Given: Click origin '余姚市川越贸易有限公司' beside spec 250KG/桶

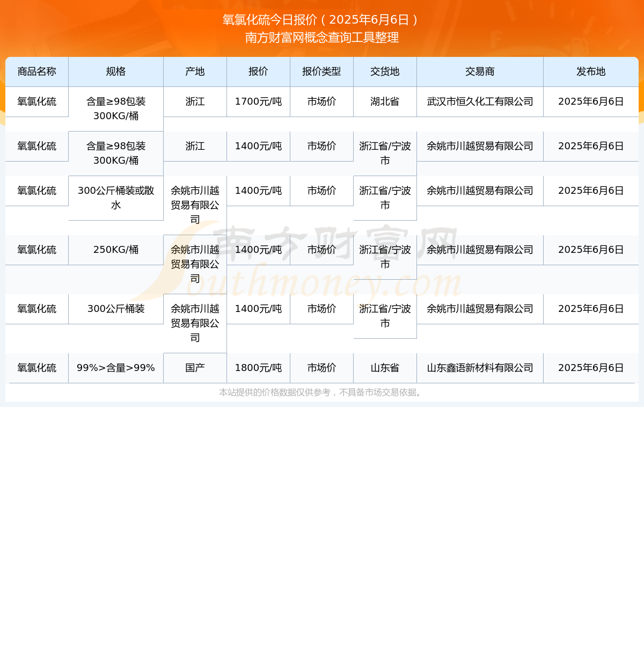Looking at the screenshot, I should point(195,264).
